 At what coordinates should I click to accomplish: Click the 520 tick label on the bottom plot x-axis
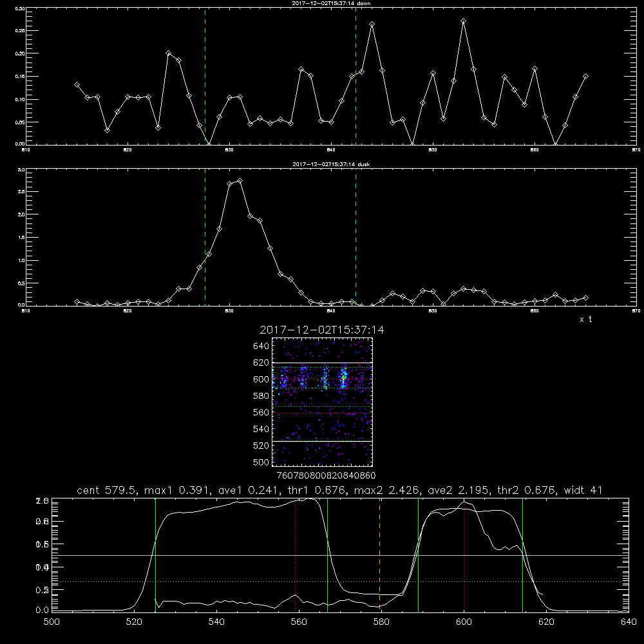point(135,622)
